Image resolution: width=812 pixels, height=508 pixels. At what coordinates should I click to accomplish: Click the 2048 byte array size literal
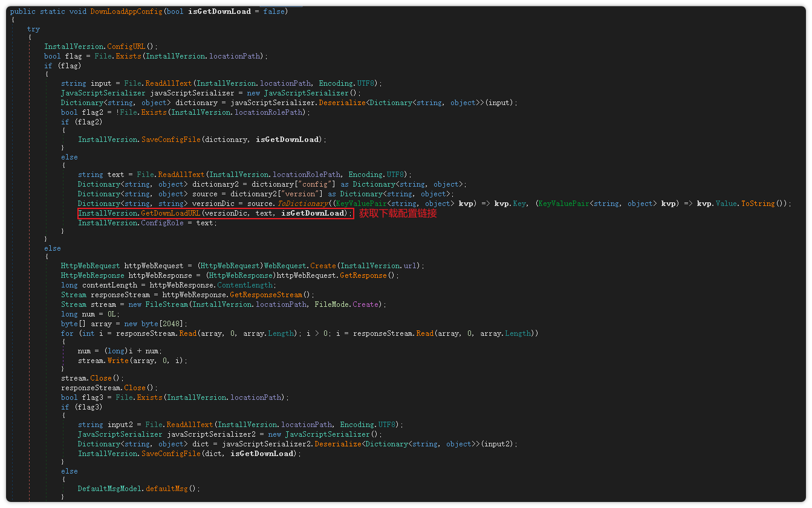tap(164, 324)
